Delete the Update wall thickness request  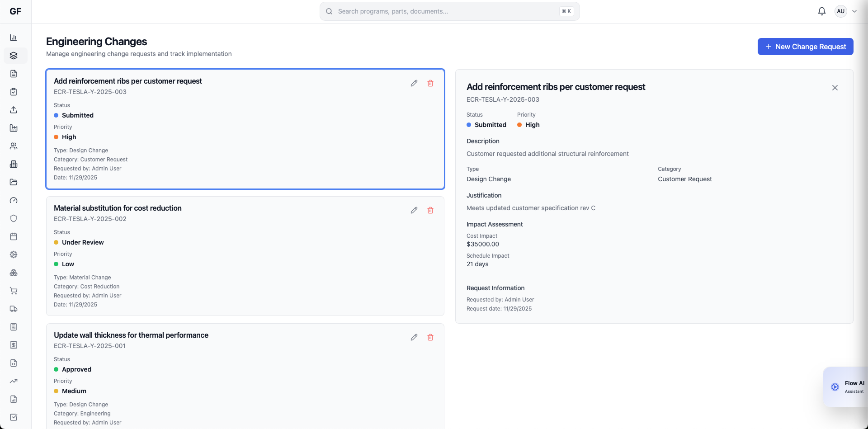point(430,337)
